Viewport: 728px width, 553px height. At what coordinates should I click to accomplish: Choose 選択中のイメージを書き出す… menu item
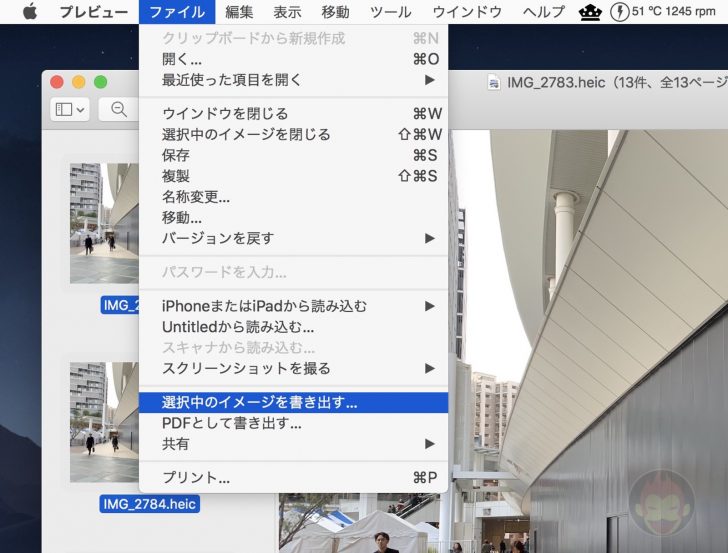(x=293, y=403)
